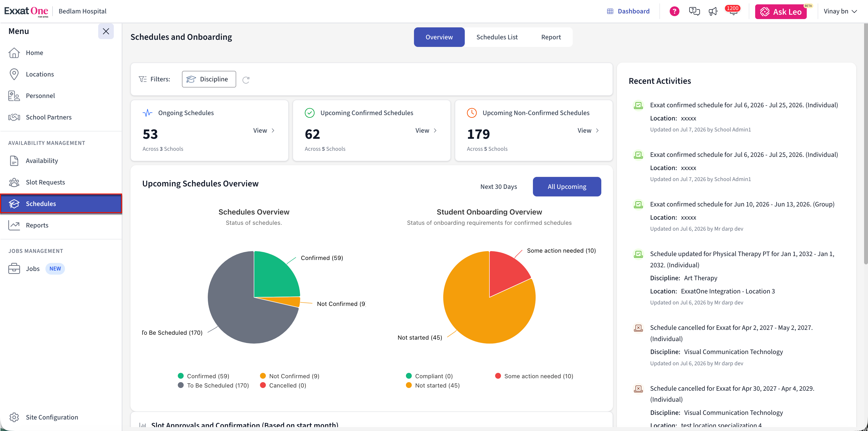Screen dimensions: 868x431
Task: Switch to the Schedules List tab
Action: pyautogui.click(x=497, y=37)
